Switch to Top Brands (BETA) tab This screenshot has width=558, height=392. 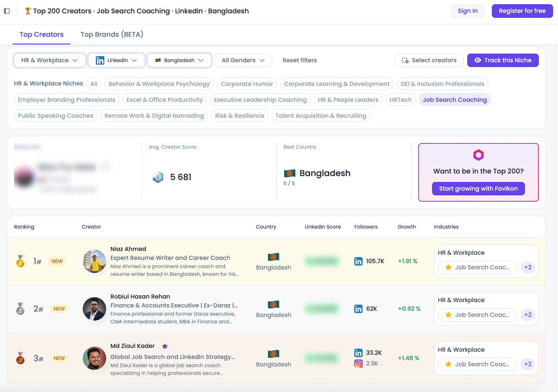(x=112, y=34)
